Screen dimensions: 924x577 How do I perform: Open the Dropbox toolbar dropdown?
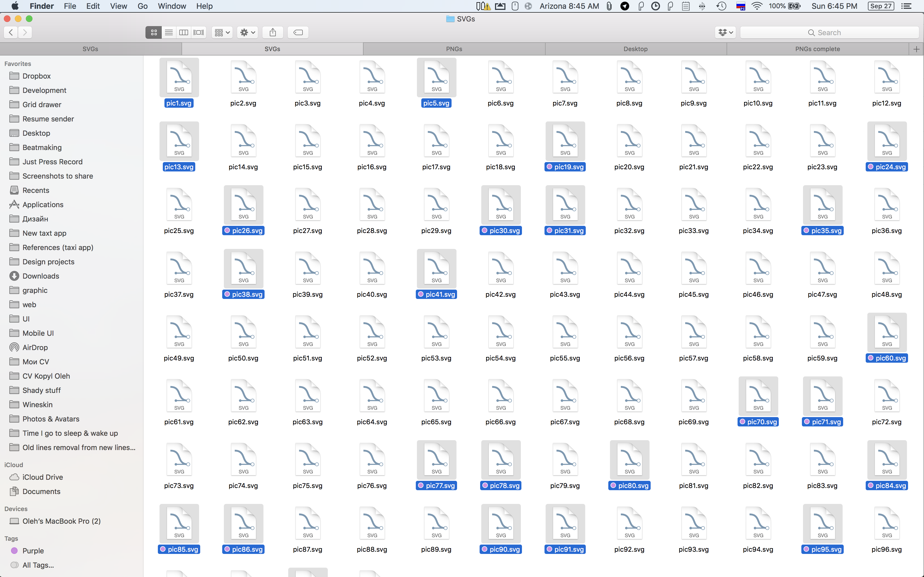coord(725,32)
